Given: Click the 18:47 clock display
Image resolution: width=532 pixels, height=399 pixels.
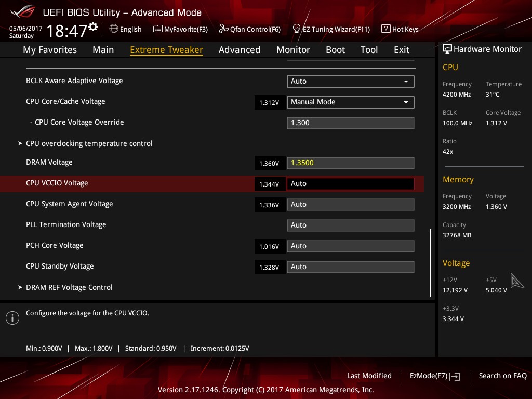Looking at the screenshot, I should [x=67, y=31].
